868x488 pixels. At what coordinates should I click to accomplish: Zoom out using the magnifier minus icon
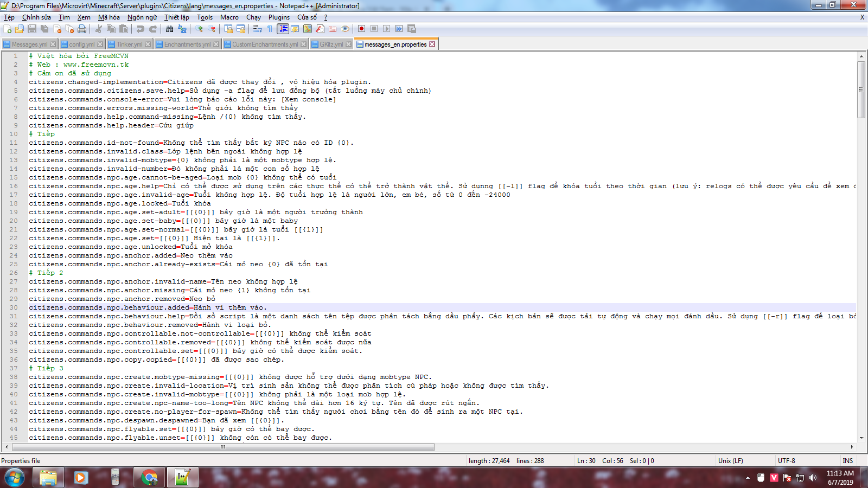click(x=212, y=29)
